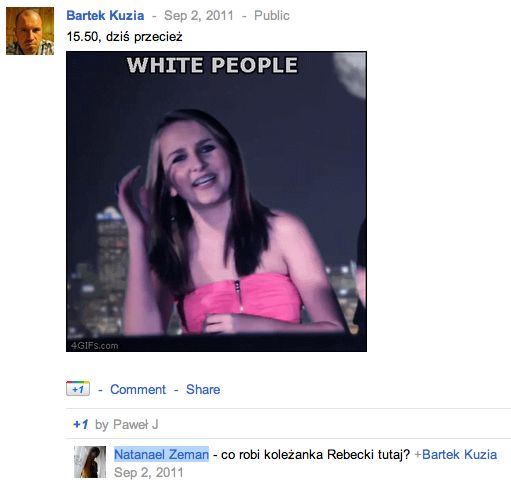Open the post's Sep 2, 2011 timestamp at top

point(199,15)
